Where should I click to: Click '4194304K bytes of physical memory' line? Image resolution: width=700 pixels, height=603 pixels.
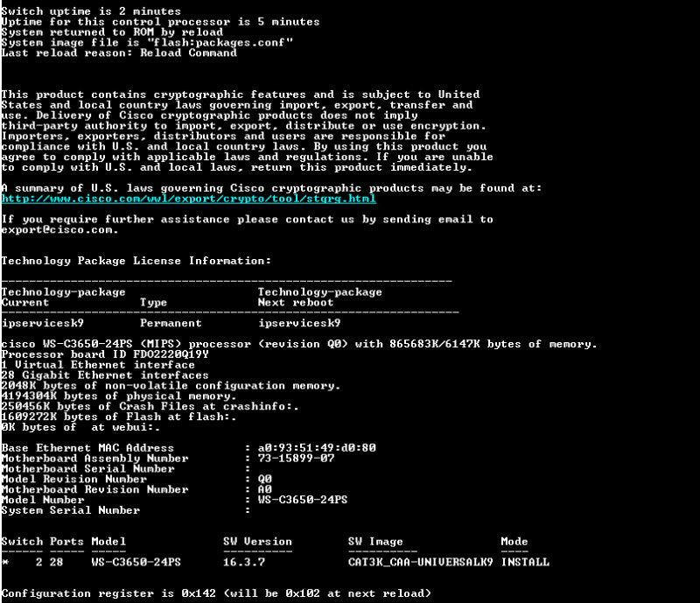[x=119, y=396]
